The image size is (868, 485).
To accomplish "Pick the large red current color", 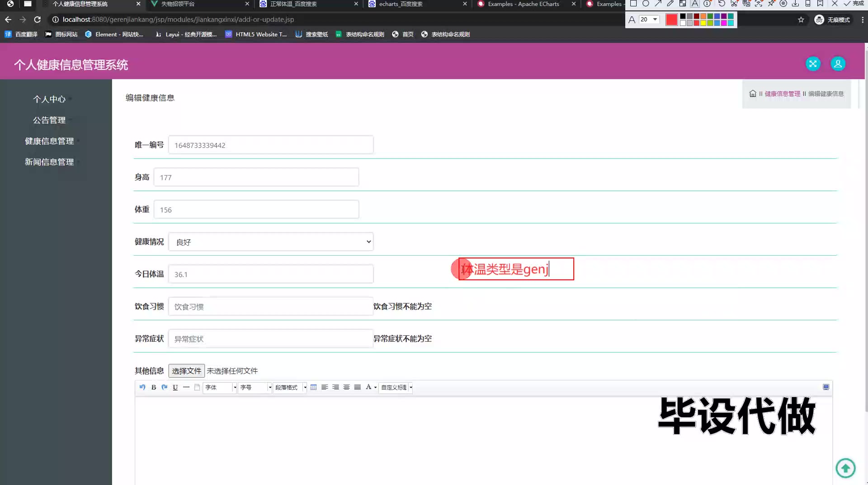I will (671, 19).
